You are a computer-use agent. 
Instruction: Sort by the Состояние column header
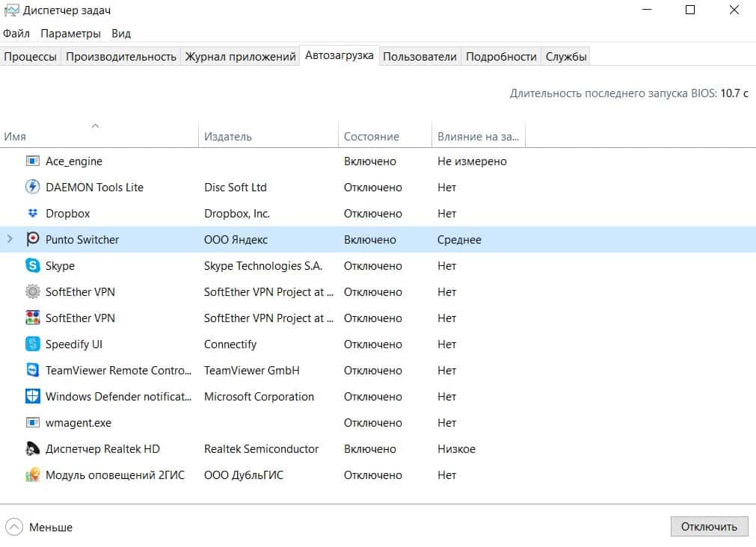385,137
